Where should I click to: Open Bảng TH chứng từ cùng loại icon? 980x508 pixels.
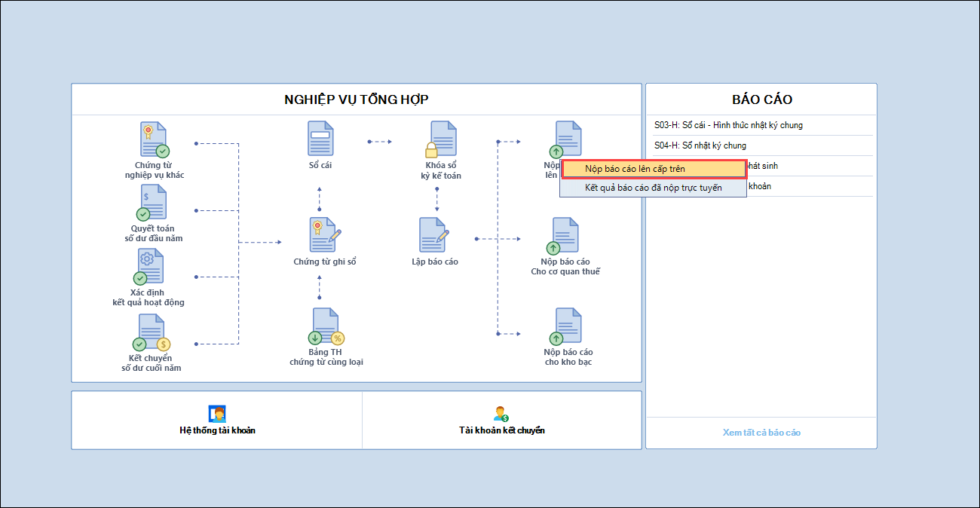coord(326,326)
